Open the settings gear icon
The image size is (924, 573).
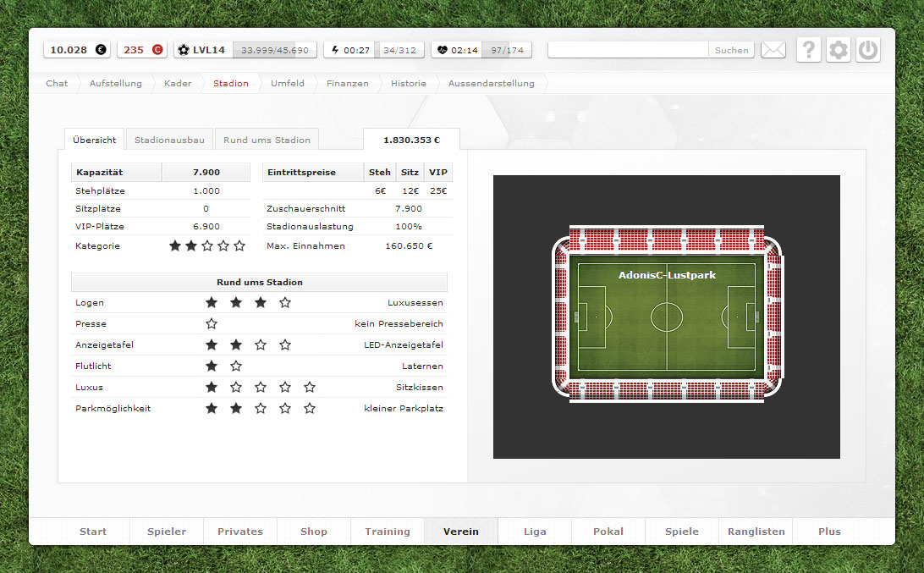click(x=838, y=50)
